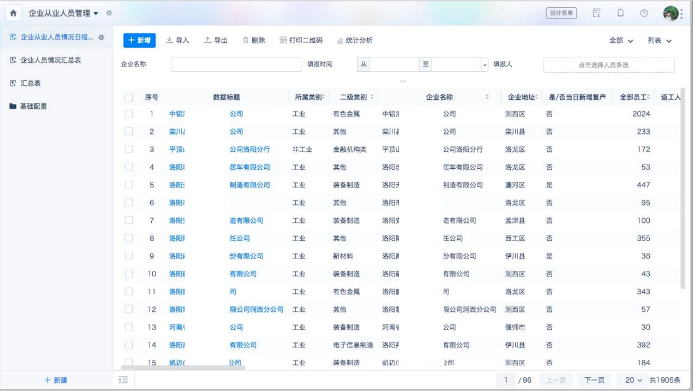Image resolution: width=693 pixels, height=391 pixels.
Task: Check the checkbox for row 10
Action: (129, 273)
